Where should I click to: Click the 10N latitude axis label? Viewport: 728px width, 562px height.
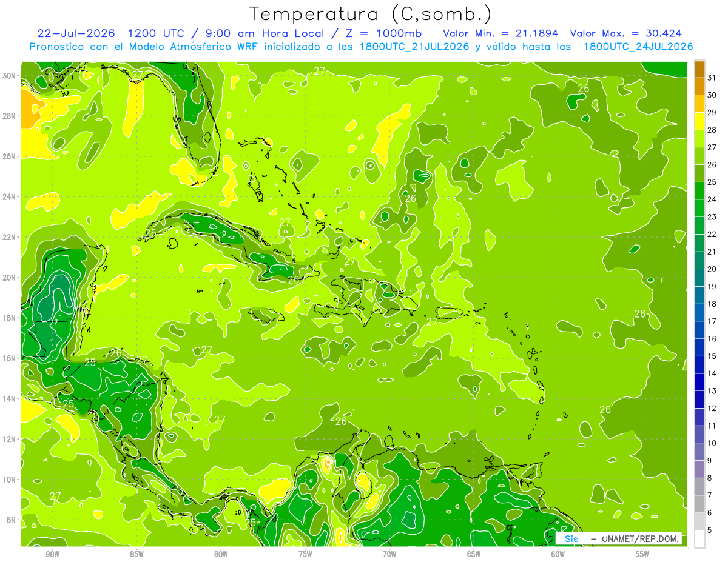9,480
